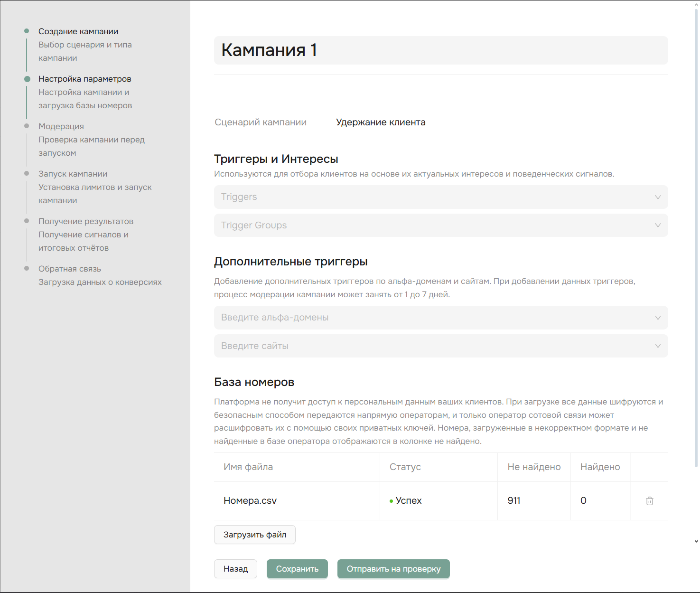Screen dimensions: 700x593
Task: Save the campaign with Сохранить
Action: click(297, 569)
